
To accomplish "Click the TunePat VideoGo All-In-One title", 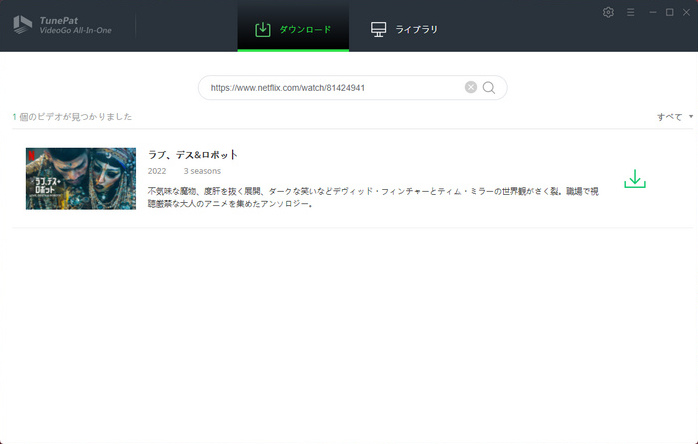I will pyautogui.click(x=75, y=25).
